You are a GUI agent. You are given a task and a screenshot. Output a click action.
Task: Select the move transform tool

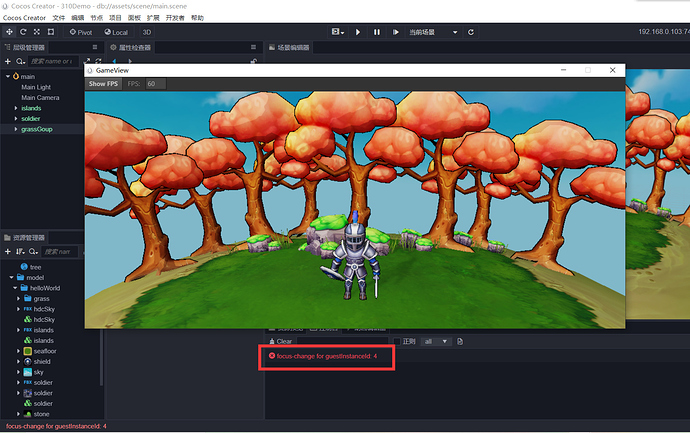pos(9,32)
